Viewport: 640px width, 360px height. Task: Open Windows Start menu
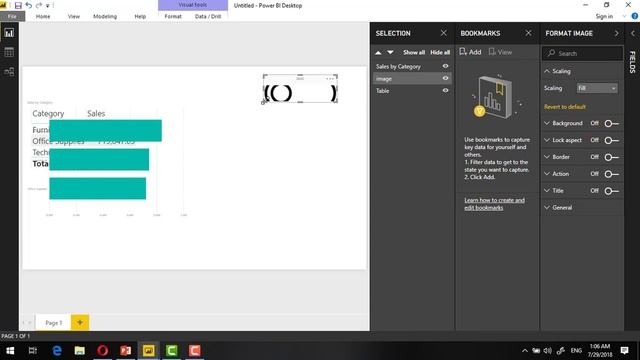coord(10,351)
